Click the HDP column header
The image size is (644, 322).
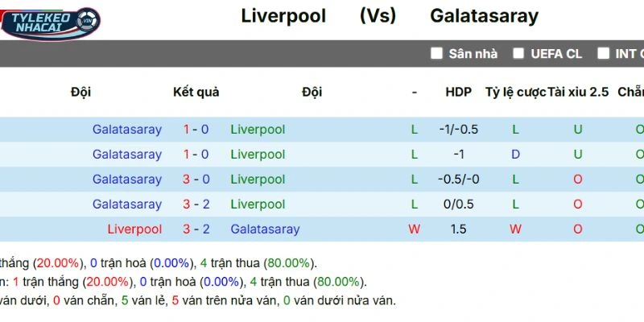(458, 92)
